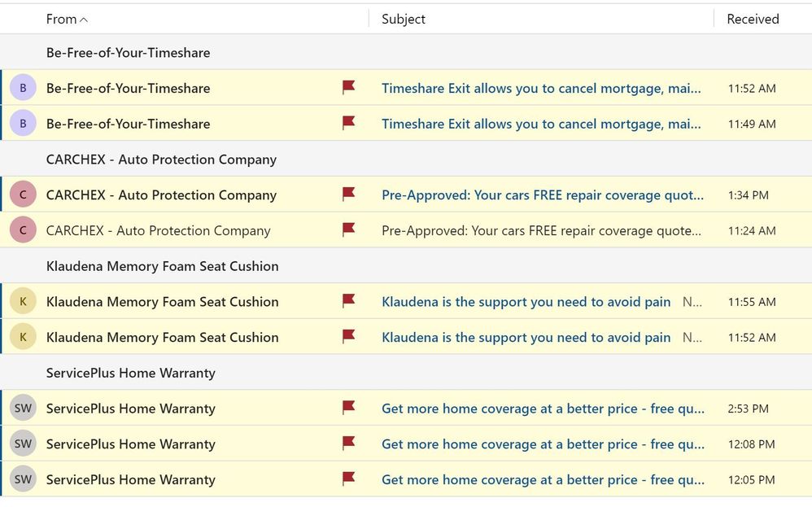The image size is (812, 507).
Task: Click the flag on the 12:05 PM ServicePlus email
Action: 348,479
